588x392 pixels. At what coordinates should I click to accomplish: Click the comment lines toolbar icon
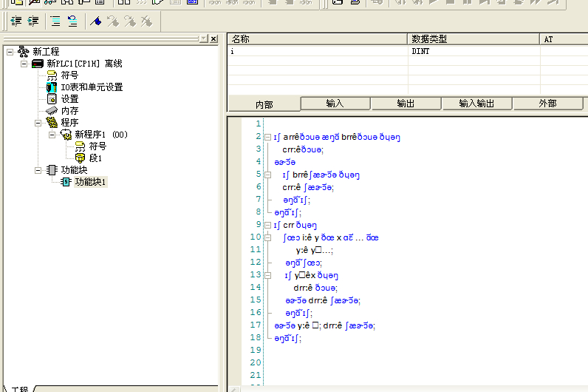(55, 21)
